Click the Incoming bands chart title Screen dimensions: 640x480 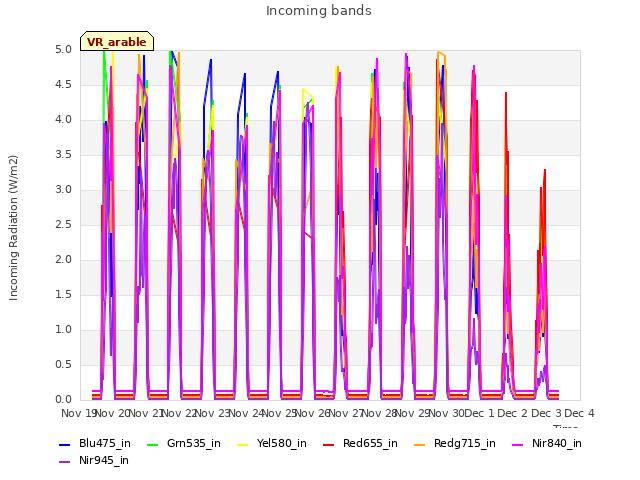(x=319, y=11)
